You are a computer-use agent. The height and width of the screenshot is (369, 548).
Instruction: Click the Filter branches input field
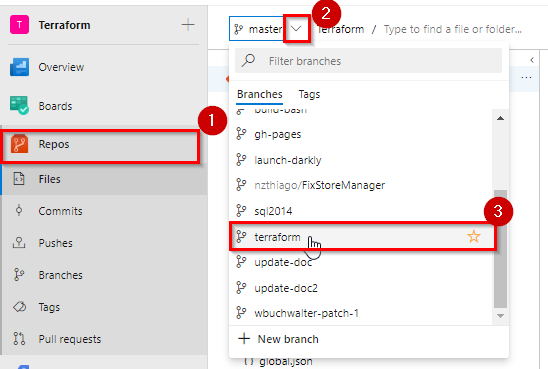tap(368, 61)
